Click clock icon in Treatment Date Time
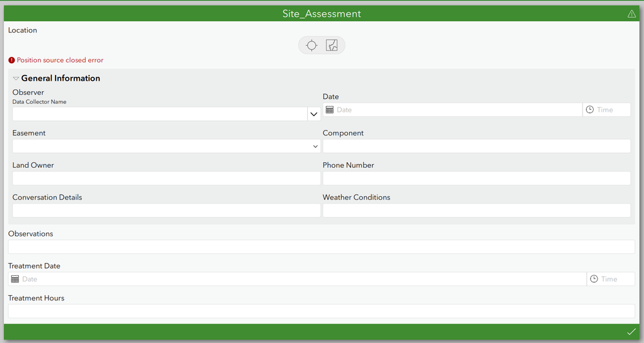Viewport: 644px width, 343px height. (x=594, y=279)
